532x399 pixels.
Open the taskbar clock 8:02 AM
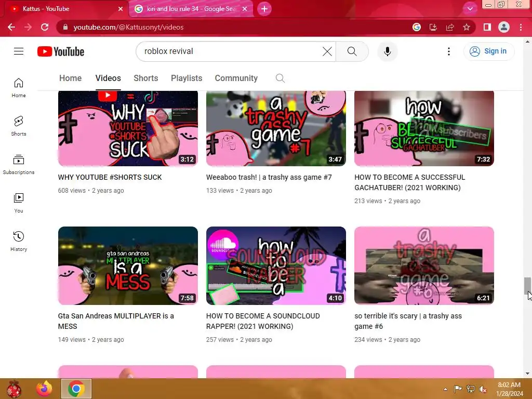[x=509, y=389]
